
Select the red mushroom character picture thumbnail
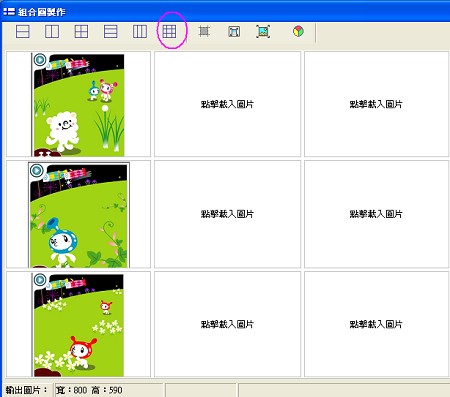point(79,325)
